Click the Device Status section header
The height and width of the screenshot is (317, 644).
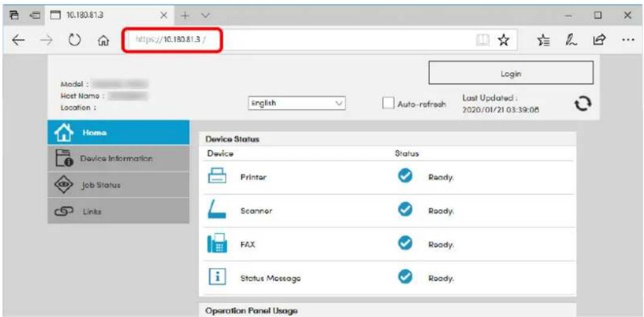[x=232, y=140]
